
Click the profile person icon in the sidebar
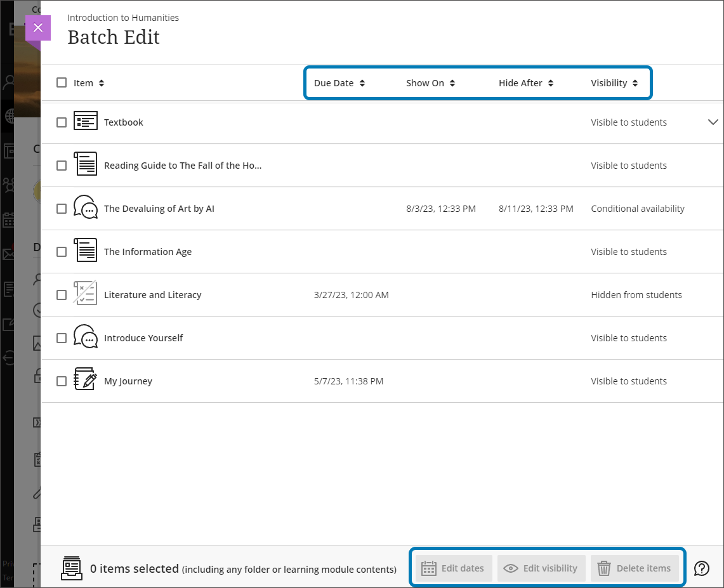point(9,81)
